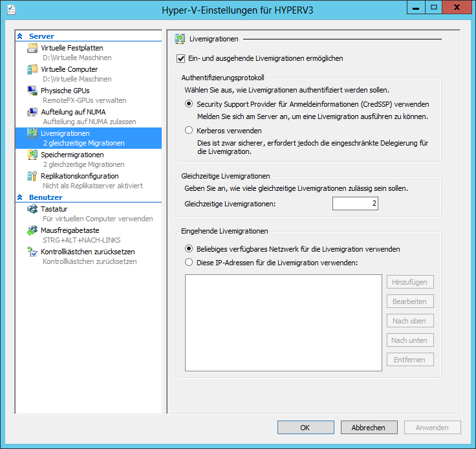
Task: Click the Aufteilung auf NUMA icon
Action: pos(32,112)
